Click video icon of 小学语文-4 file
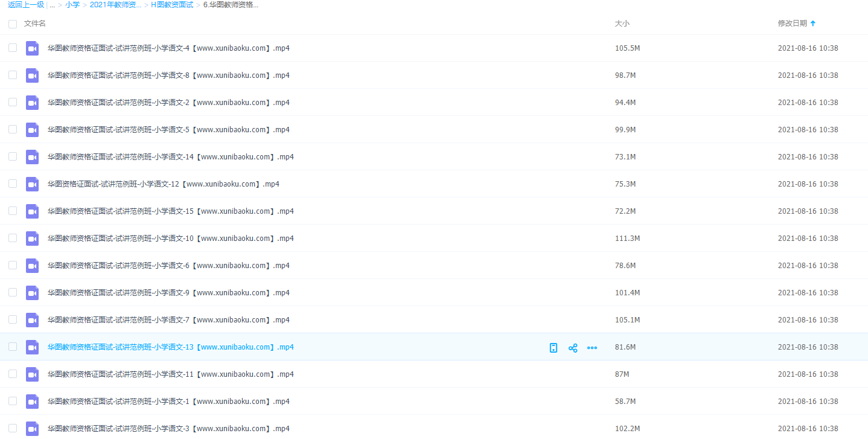The height and width of the screenshot is (439, 868). point(33,48)
